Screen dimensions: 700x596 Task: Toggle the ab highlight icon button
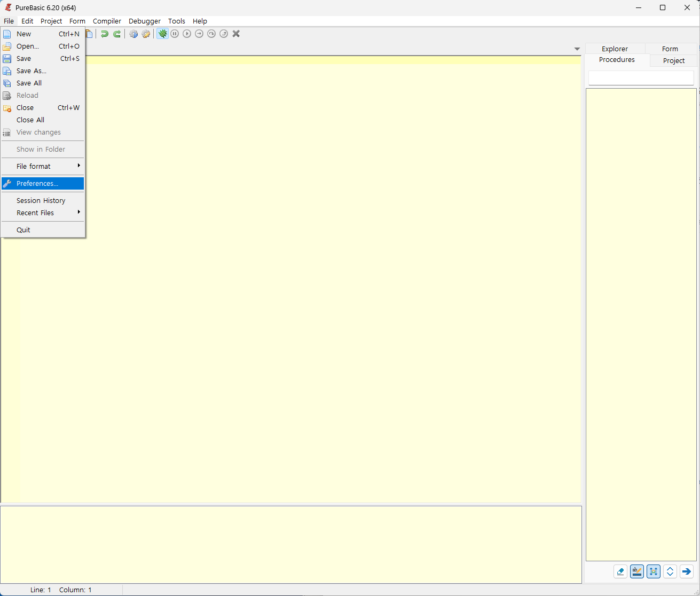click(x=636, y=571)
